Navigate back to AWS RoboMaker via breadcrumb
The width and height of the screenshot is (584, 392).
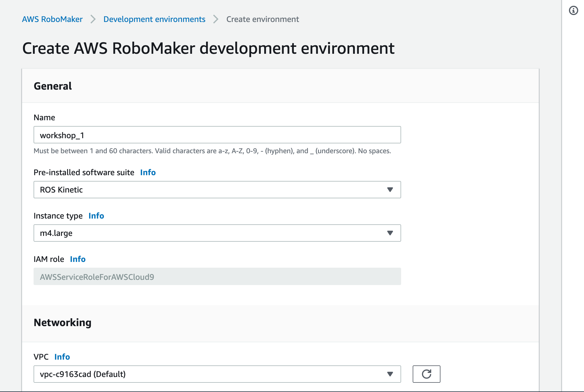click(x=52, y=19)
